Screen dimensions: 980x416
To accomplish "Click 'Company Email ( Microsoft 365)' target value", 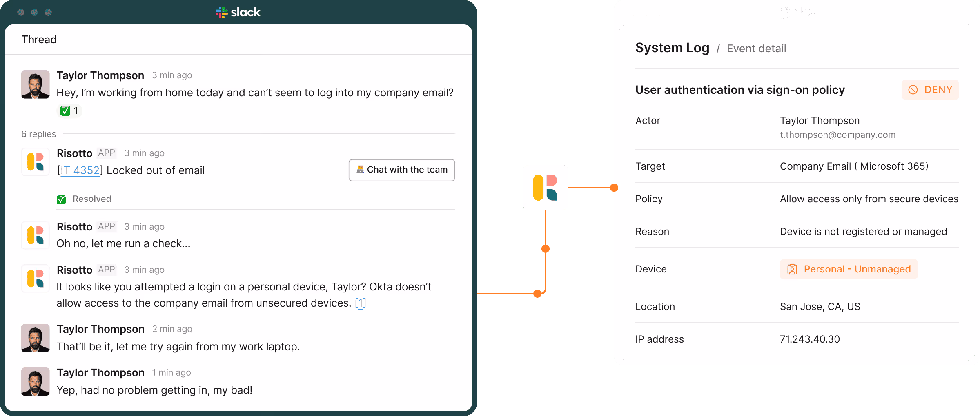I will [x=854, y=166].
